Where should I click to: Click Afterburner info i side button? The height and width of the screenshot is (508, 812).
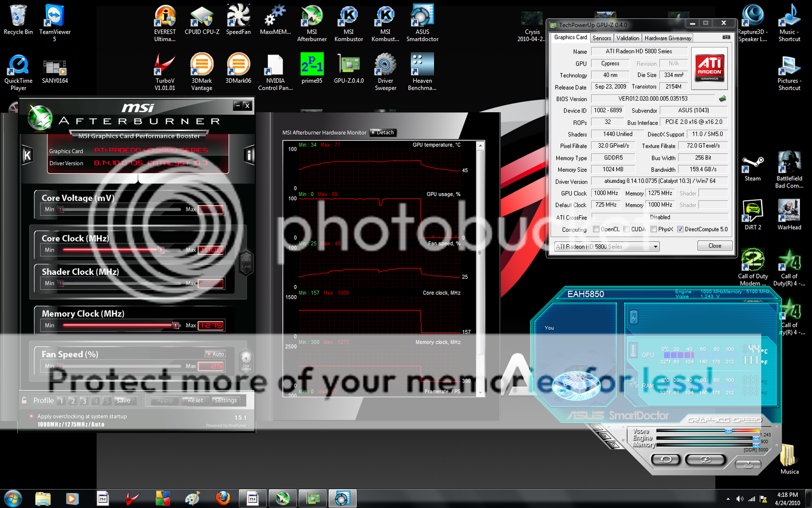[249, 155]
